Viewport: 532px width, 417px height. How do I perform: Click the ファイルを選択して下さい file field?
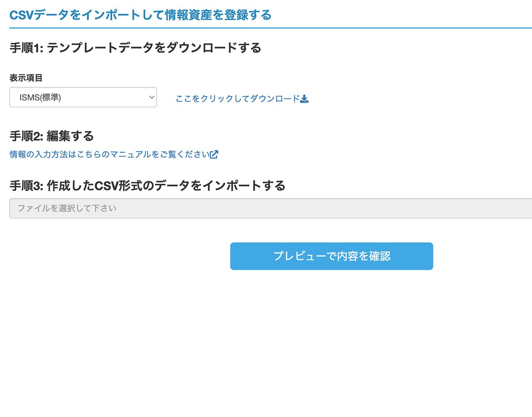(271, 208)
